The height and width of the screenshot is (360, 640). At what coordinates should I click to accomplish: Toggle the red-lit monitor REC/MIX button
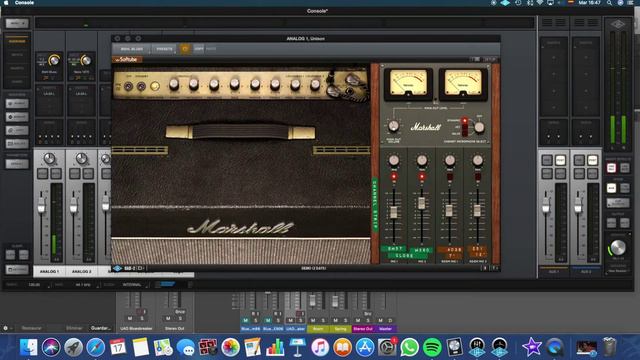point(611,168)
